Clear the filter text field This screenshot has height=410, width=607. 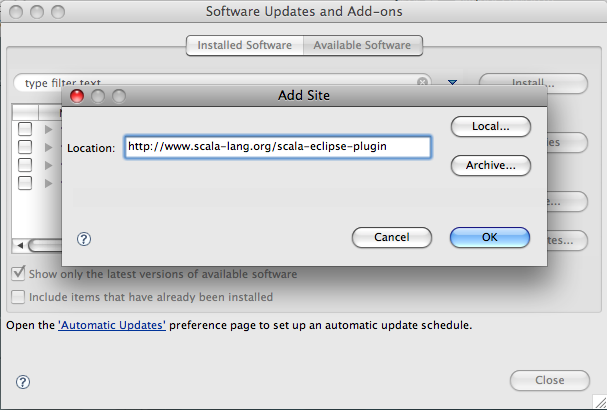pos(423,83)
